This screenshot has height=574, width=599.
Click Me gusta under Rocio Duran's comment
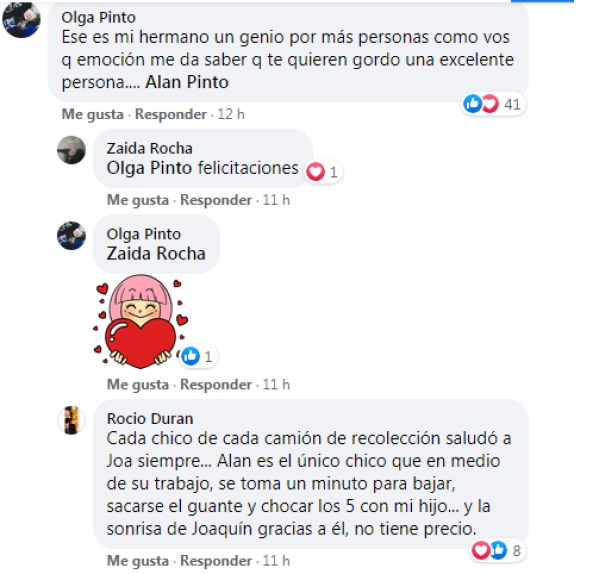click(x=138, y=561)
